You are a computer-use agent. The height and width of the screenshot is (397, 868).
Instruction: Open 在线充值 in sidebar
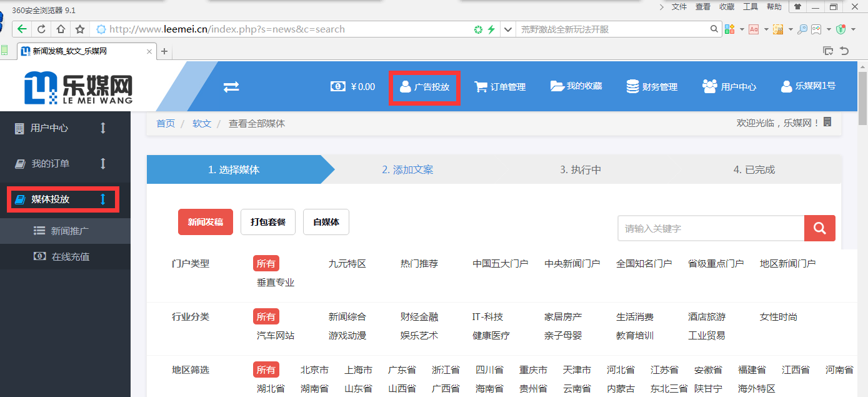tap(70, 257)
